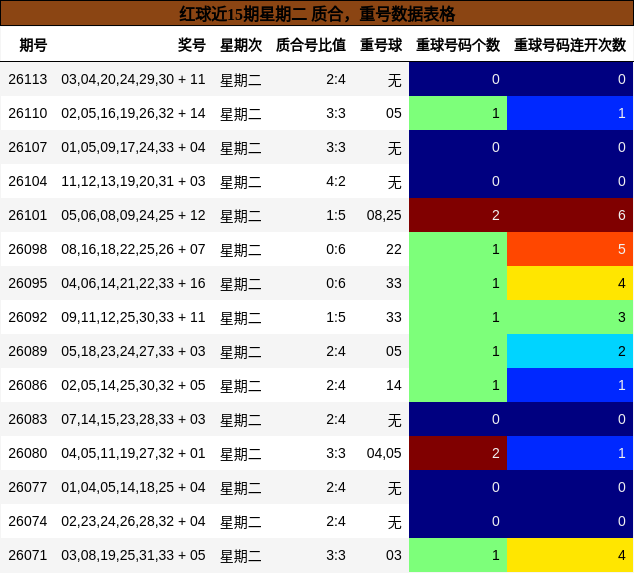The image size is (634, 573).
Task: Select issue number 26071
Action: [27, 555]
